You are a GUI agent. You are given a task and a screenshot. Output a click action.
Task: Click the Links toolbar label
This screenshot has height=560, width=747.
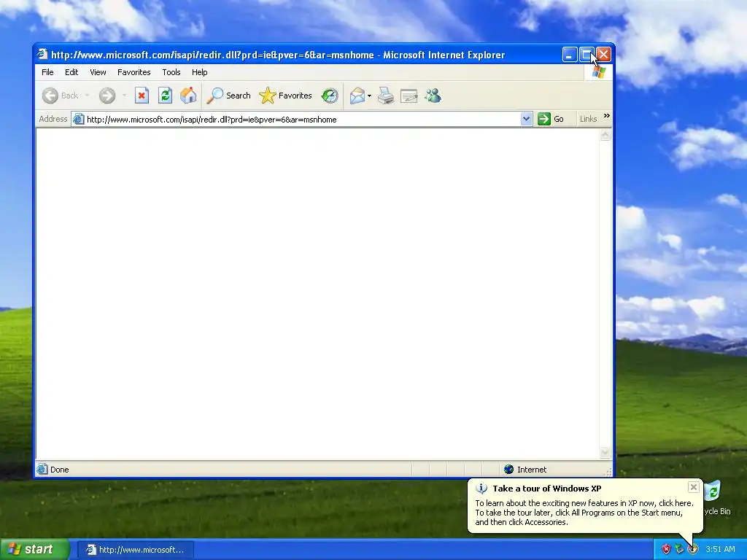point(589,119)
